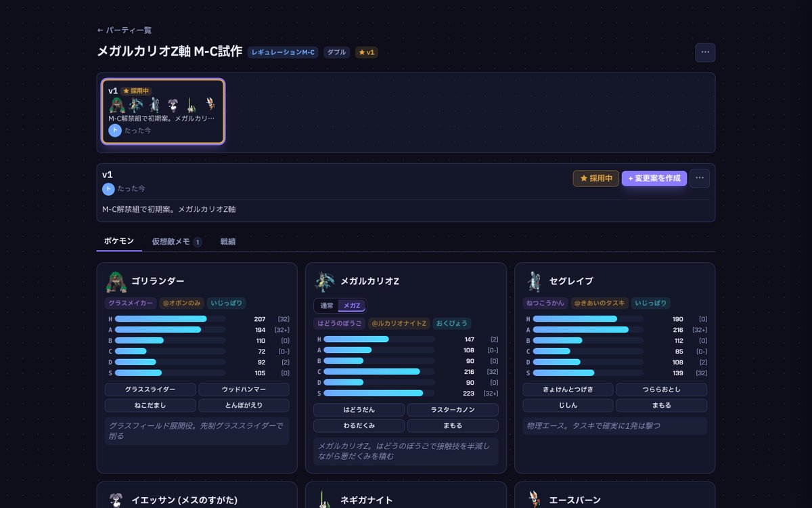Open the v1 version ellipsis menu
This screenshot has height=508, width=812.
(x=700, y=178)
